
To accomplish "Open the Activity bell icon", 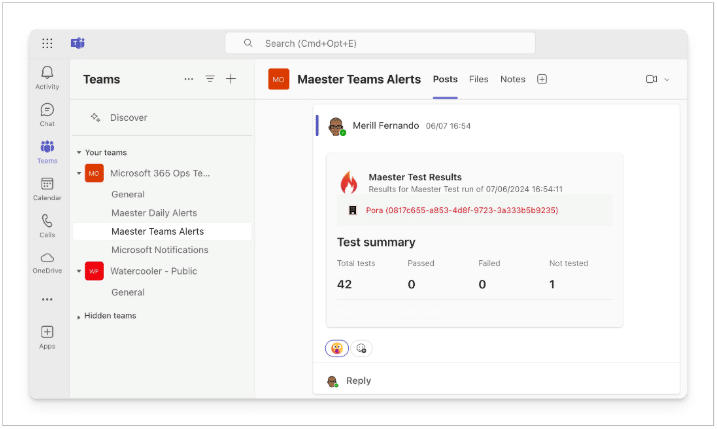I will click(x=47, y=73).
